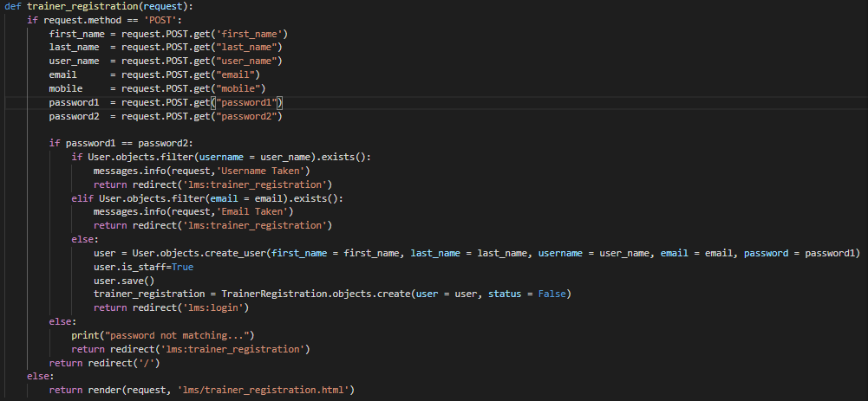The width and height of the screenshot is (868, 401).
Task: Click TrainerRegistration in the objects.create line
Action: click(x=274, y=294)
